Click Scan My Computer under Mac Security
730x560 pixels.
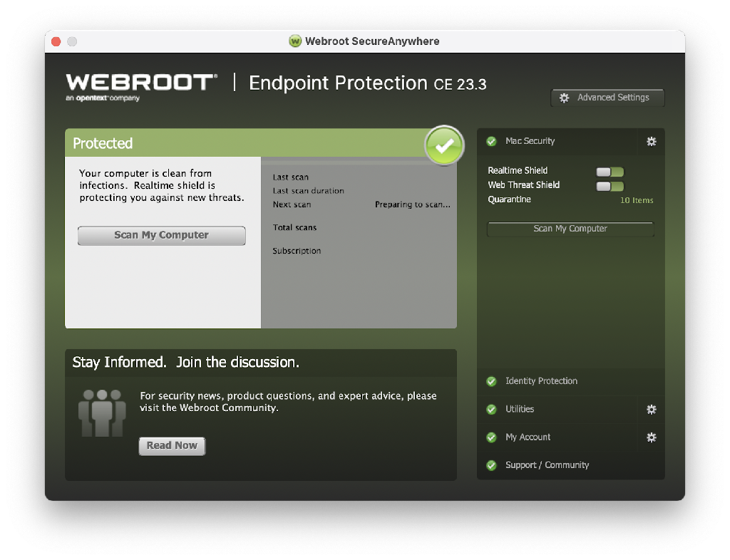click(x=570, y=229)
